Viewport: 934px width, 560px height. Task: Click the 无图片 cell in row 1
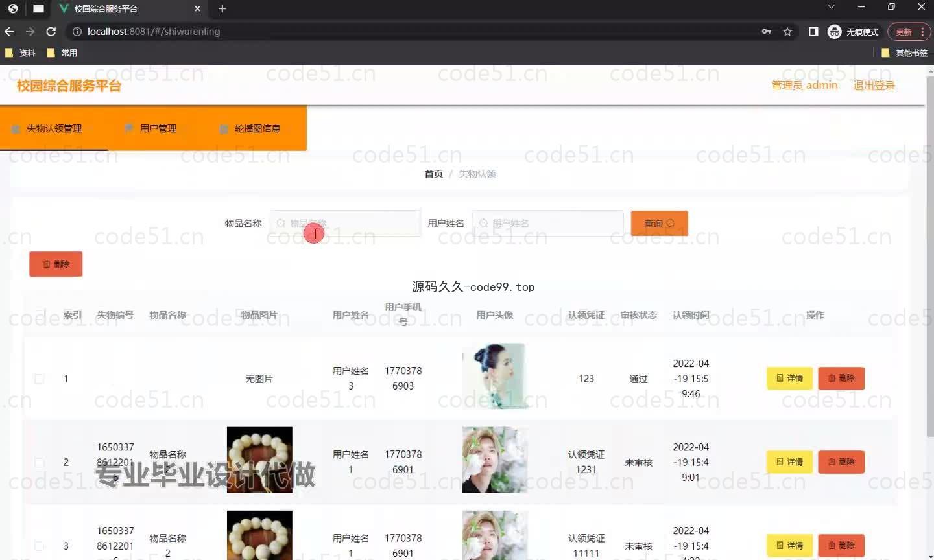point(259,379)
